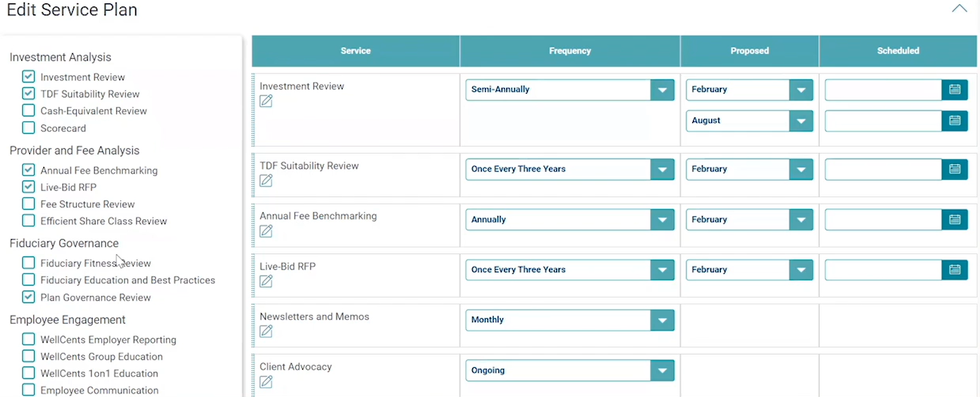Click scheduled date field for Annual Fee Benchmarking
The height and width of the screenshot is (397, 980).
883,219
